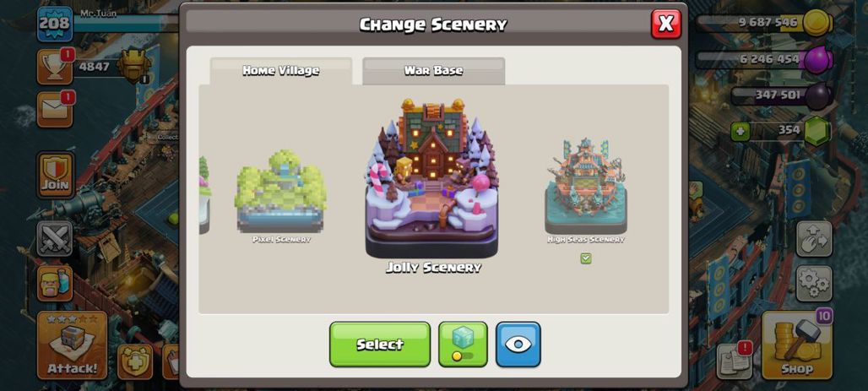This screenshot has height=391, width=868.
Task: Tap the Join clan shield icon
Action: pos(56,175)
